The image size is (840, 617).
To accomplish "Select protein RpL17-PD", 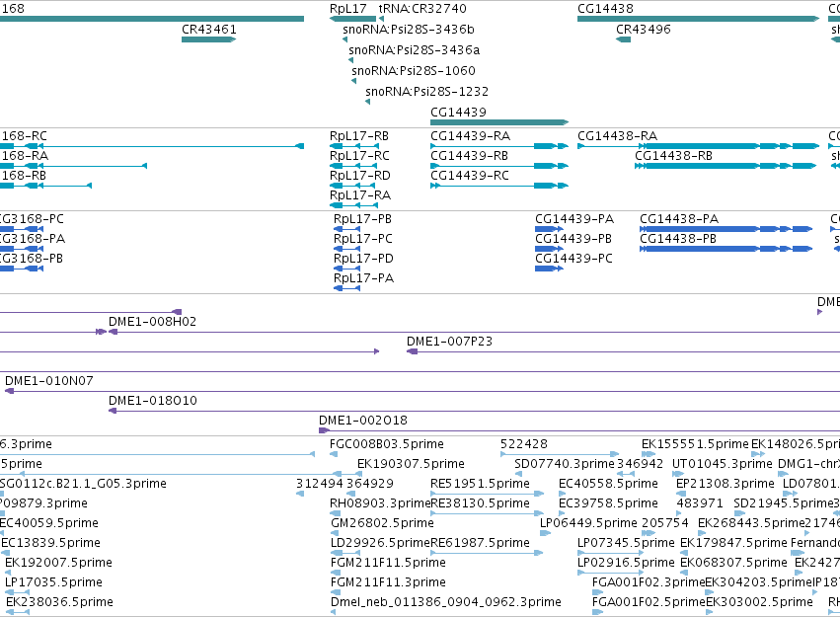I will [346, 269].
